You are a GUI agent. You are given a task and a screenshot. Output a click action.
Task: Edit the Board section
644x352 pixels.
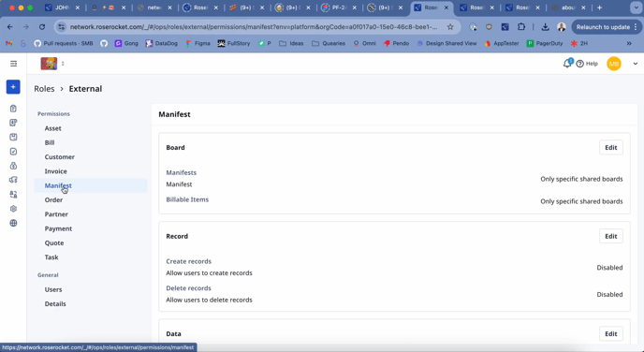coord(610,148)
